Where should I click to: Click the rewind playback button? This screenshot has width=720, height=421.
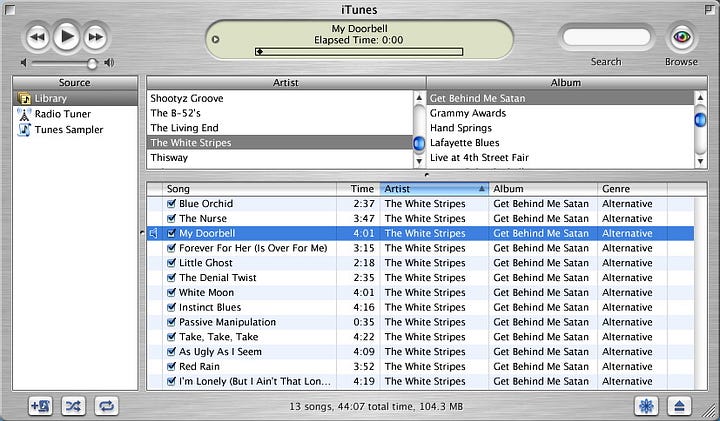pos(38,37)
